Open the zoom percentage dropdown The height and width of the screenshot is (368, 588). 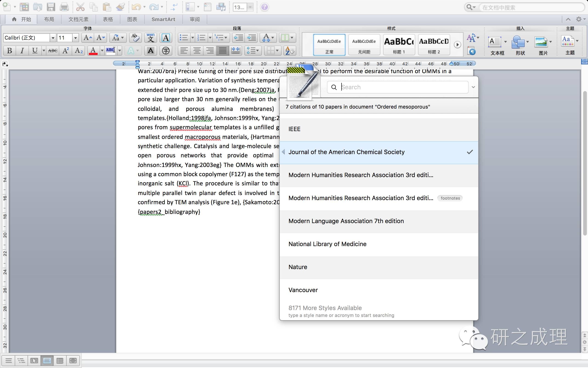coord(250,7)
